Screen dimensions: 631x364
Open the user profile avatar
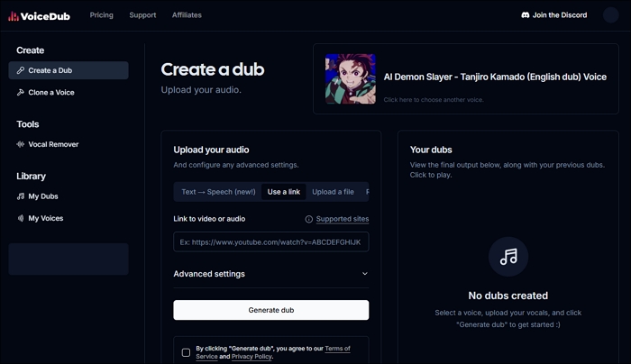click(x=610, y=15)
